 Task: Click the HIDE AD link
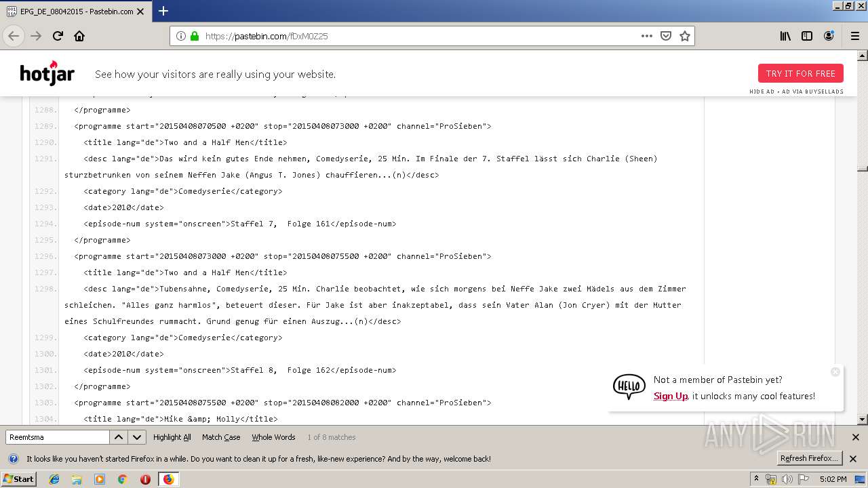pos(762,91)
